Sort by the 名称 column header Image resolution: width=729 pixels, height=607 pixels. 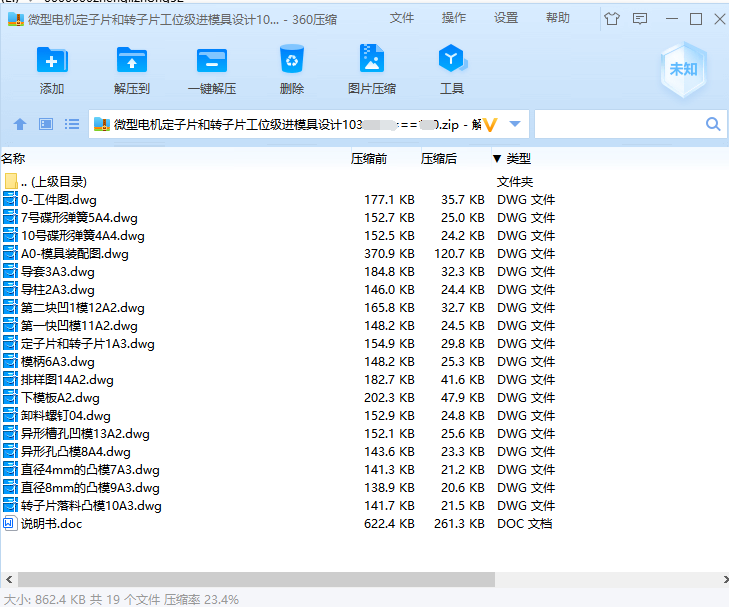coord(13,158)
